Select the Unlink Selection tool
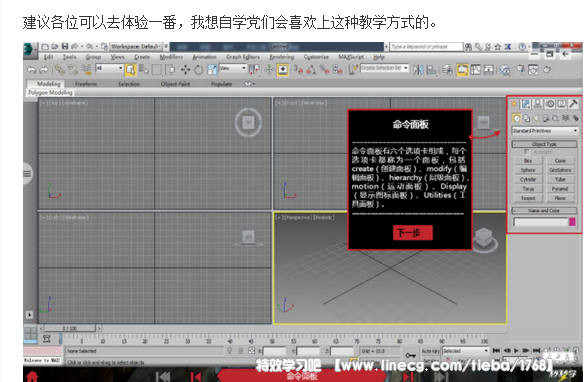Screen dimensions: 587x382 pyautogui.click(x=73, y=70)
